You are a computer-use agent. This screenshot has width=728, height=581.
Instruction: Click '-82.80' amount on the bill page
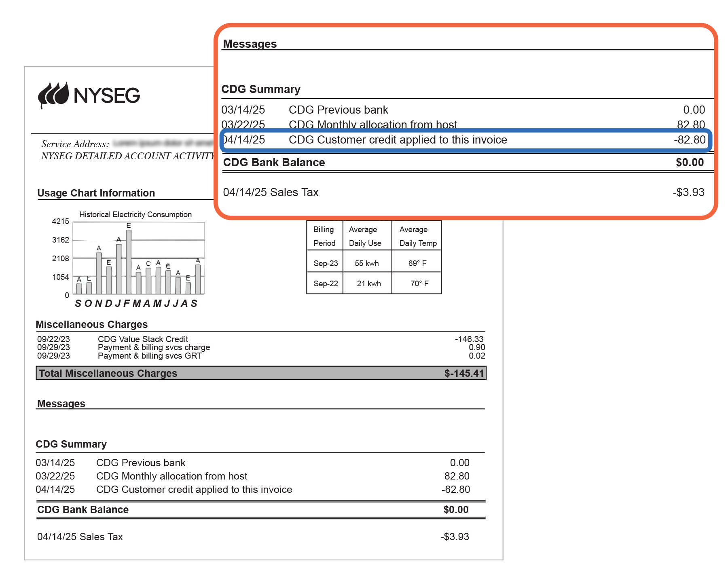pyautogui.click(x=456, y=489)
